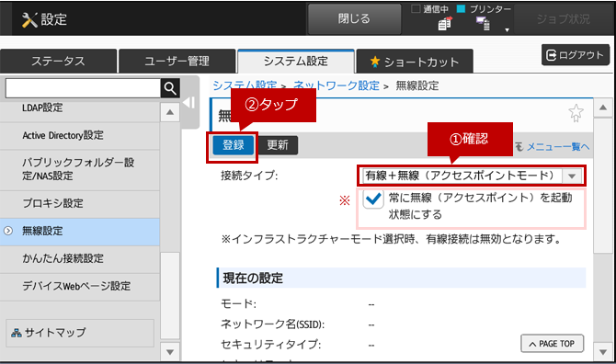Screen dimensions: 616x364
Task: Collapse the sidebar with the arrow icon
Action: point(189,103)
